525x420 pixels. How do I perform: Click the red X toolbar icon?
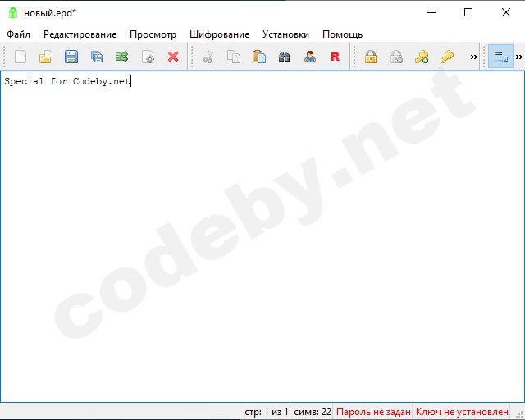173,57
